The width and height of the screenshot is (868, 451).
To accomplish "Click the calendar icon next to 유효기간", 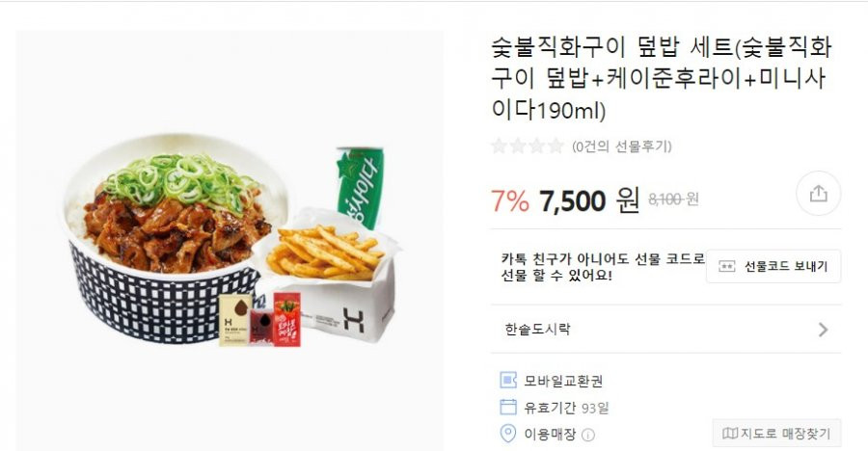I will tap(507, 408).
